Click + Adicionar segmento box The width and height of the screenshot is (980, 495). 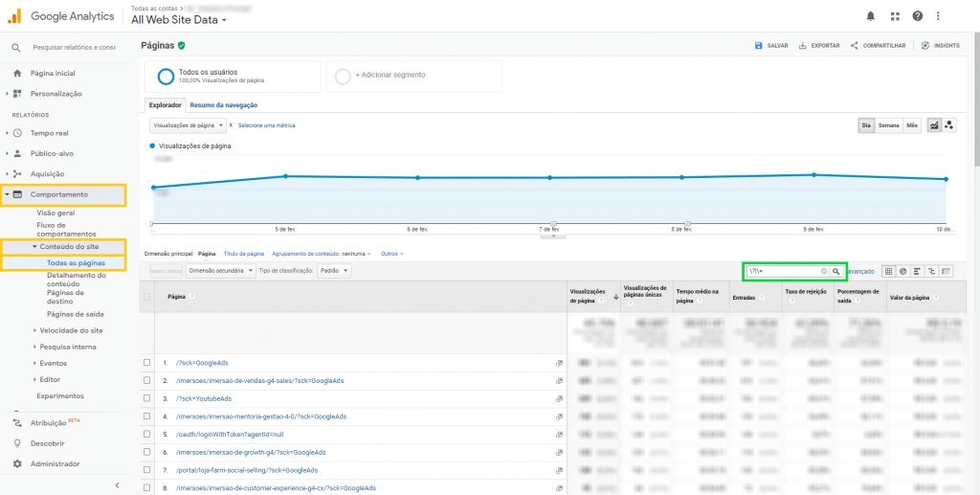point(413,77)
